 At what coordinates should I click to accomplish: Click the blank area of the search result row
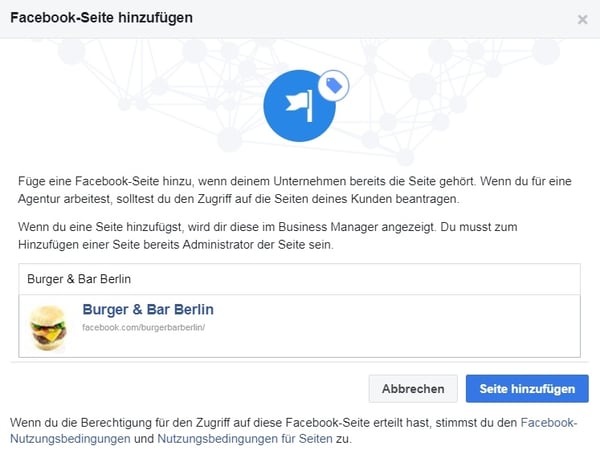pos(394,326)
